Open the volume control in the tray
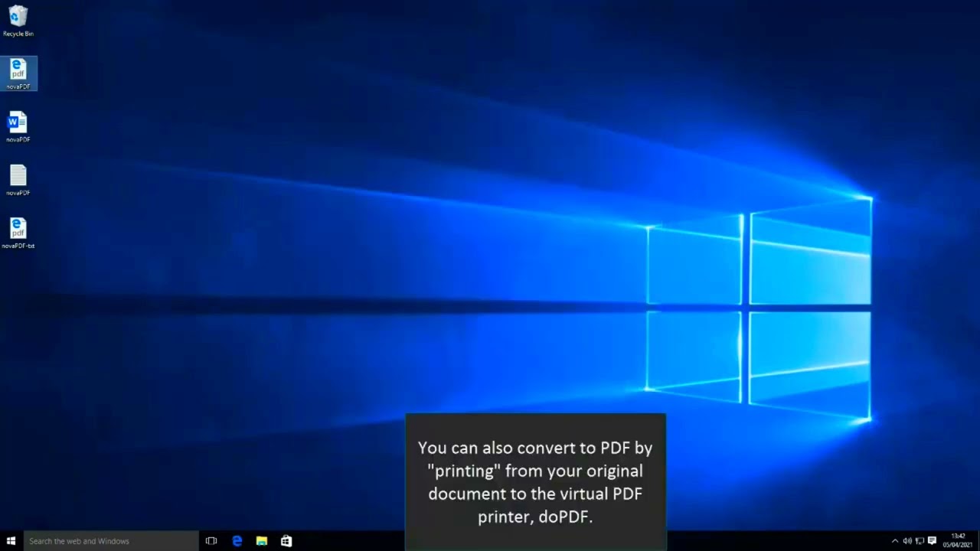 pyautogui.click(x=907, y=541)
